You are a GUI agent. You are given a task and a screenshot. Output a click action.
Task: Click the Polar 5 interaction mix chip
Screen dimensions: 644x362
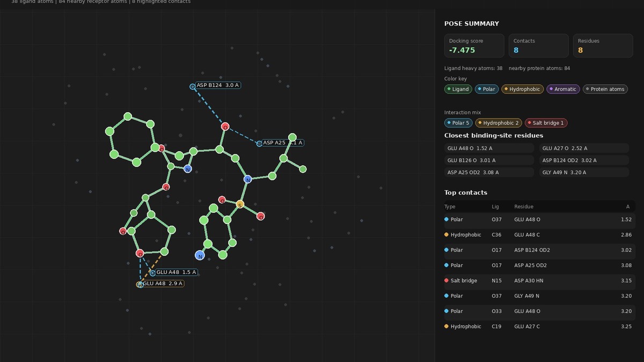[x=458, y=123]
